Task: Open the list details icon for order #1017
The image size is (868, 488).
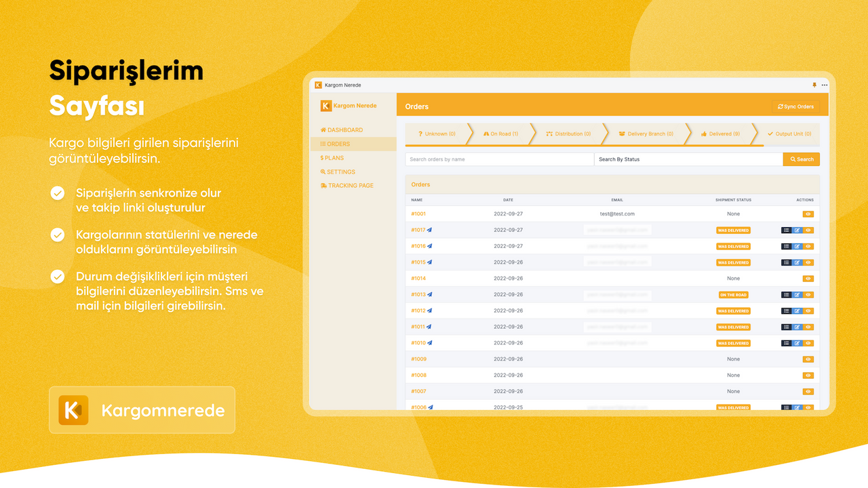Action: point(787,230)
